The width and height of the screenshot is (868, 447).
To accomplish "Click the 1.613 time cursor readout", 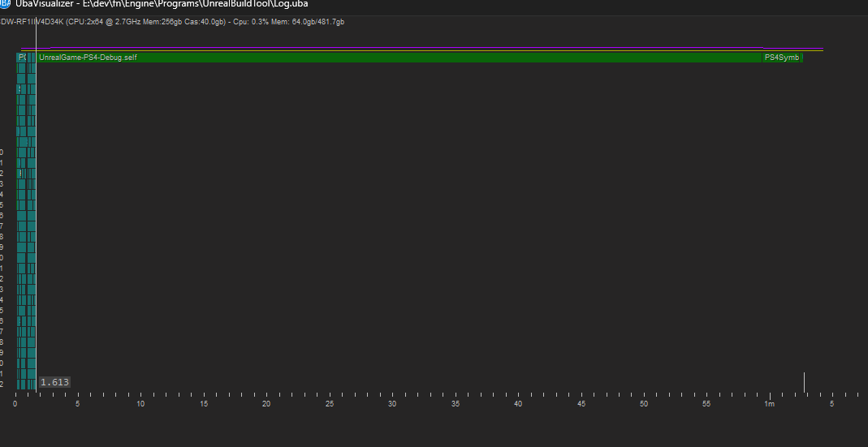I will (x=54, y=382).
